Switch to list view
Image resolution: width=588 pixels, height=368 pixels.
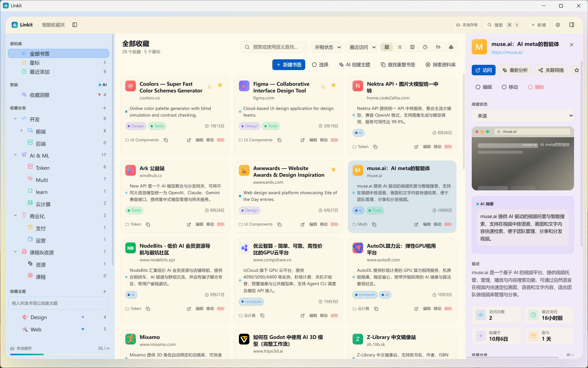point(400,47)
